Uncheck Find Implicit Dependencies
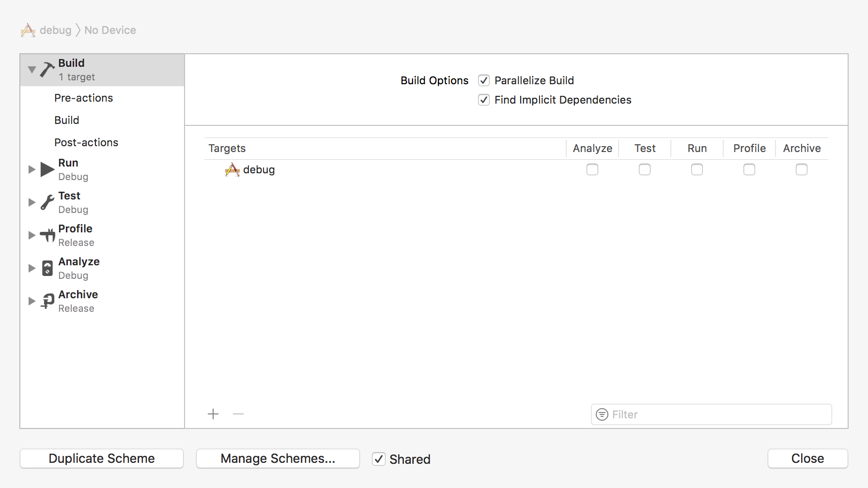Viewport: 868px width, 488px height. point(484,100)
